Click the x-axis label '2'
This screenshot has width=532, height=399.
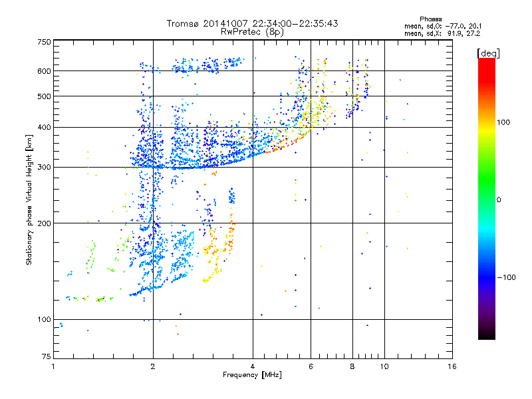(x=153, y=366)
